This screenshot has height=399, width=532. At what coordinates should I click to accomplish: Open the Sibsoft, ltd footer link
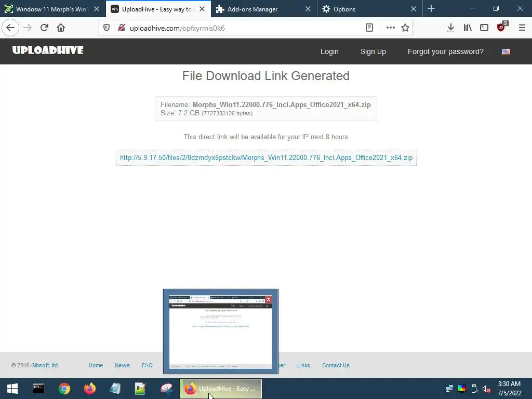point(45,365)
